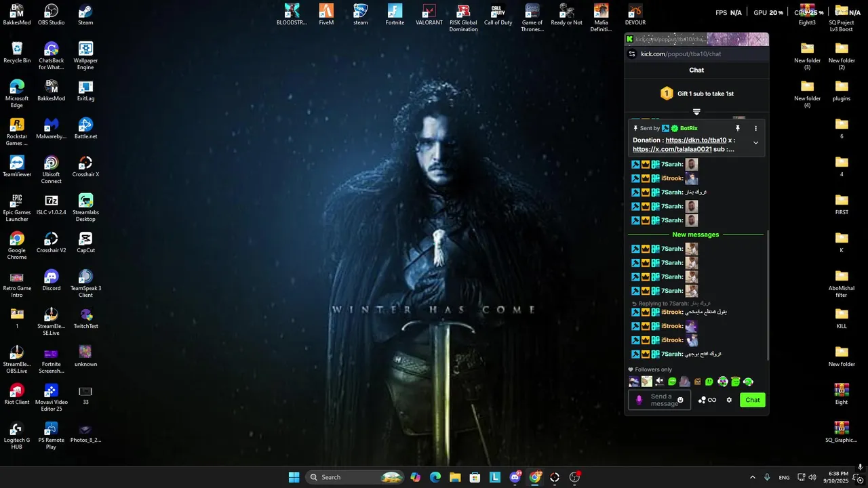868x488 pixels.
Task: Open the OBS Studio desktop shortcut
Action: [x=51, y=14]
